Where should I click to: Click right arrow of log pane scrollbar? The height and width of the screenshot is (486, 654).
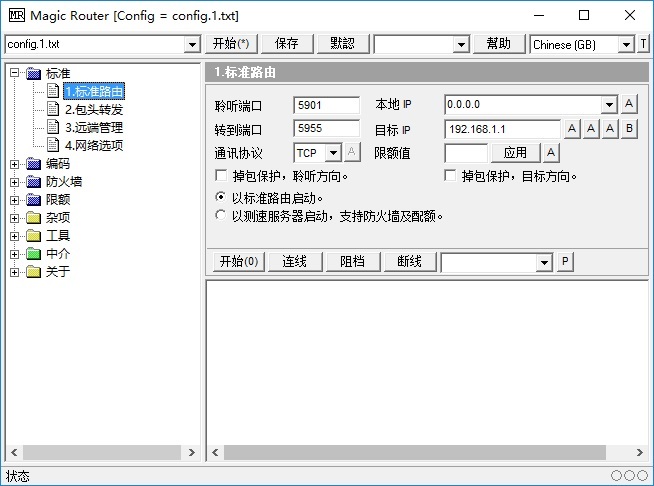pos(640,452)
